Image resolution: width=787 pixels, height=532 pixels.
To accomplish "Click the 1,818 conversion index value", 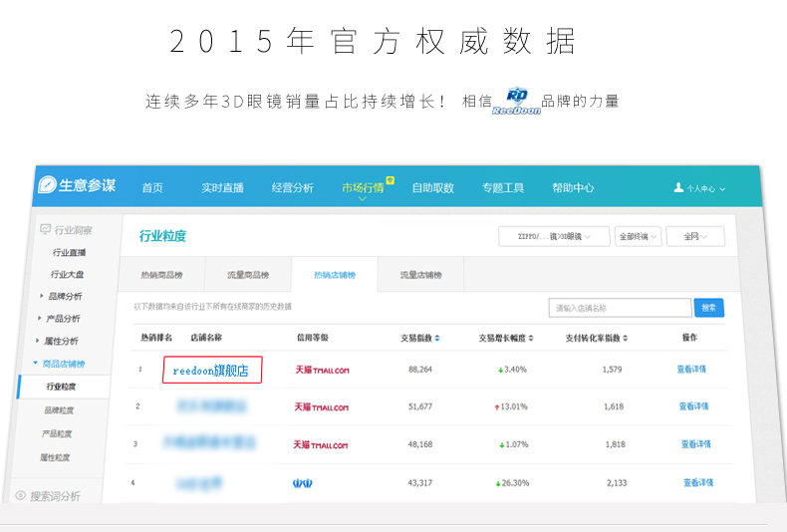I will coord(616,444).
